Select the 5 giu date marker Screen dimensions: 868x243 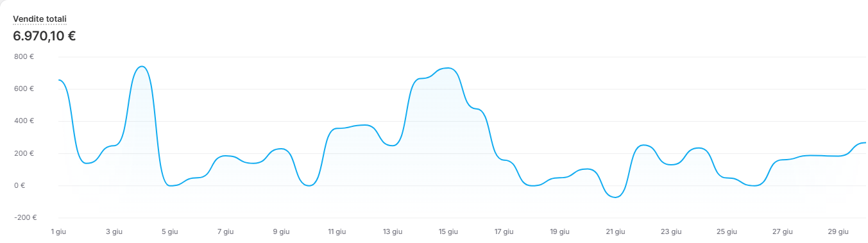coord(170,231)
